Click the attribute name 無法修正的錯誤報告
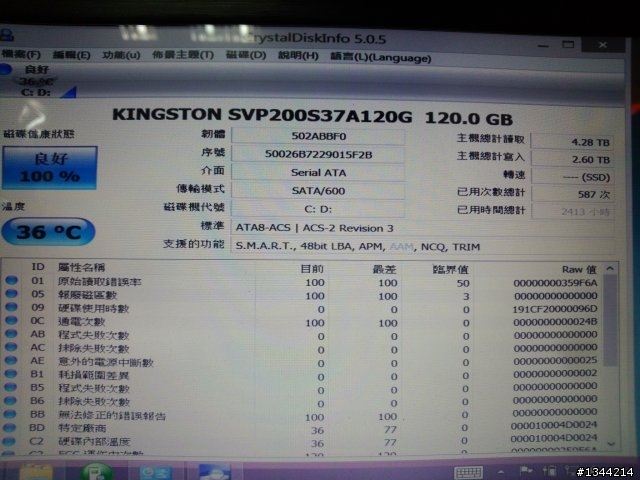This screenshot has height=480, width=640. pyautogui.click(x=112, y=416)
